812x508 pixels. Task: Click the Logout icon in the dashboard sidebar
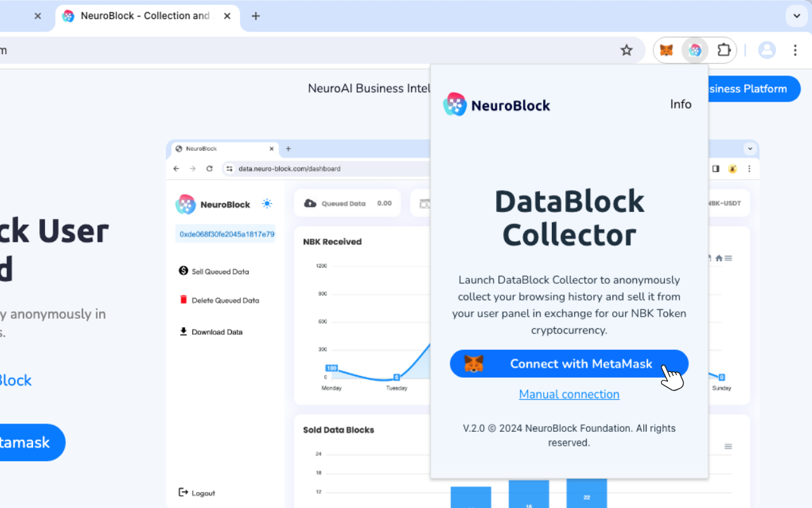pyautogui.click(x=183, y=493)
